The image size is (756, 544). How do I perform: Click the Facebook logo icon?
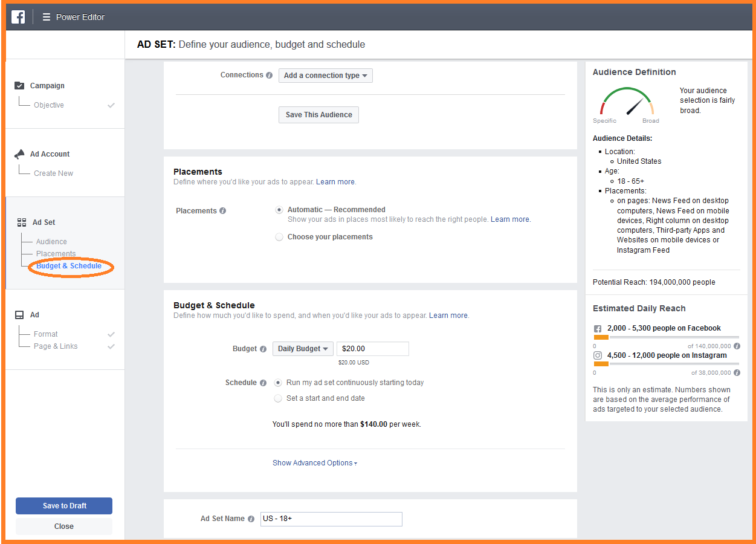[x=18, y=17]
